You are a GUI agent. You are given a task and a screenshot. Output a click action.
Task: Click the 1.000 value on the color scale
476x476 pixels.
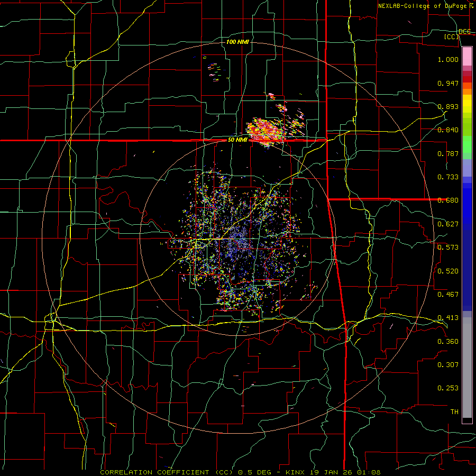(x=448, y=59)
